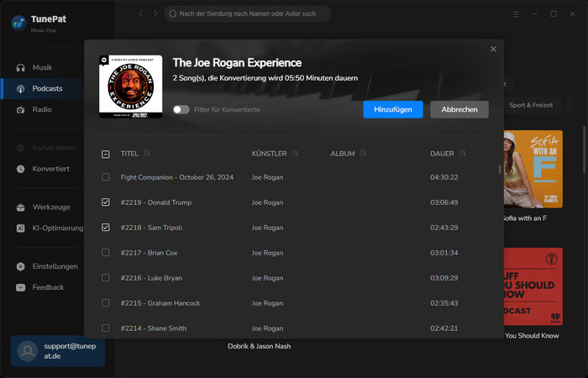Click the 04:30:22 duration value

click(x=444, y=177)
